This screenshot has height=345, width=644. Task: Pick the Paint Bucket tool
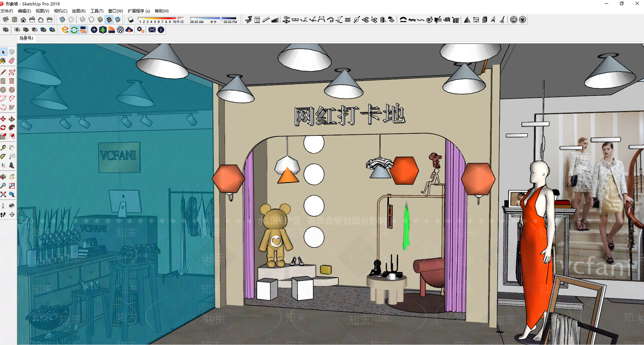pyautogui.click(x=3, y=61)
